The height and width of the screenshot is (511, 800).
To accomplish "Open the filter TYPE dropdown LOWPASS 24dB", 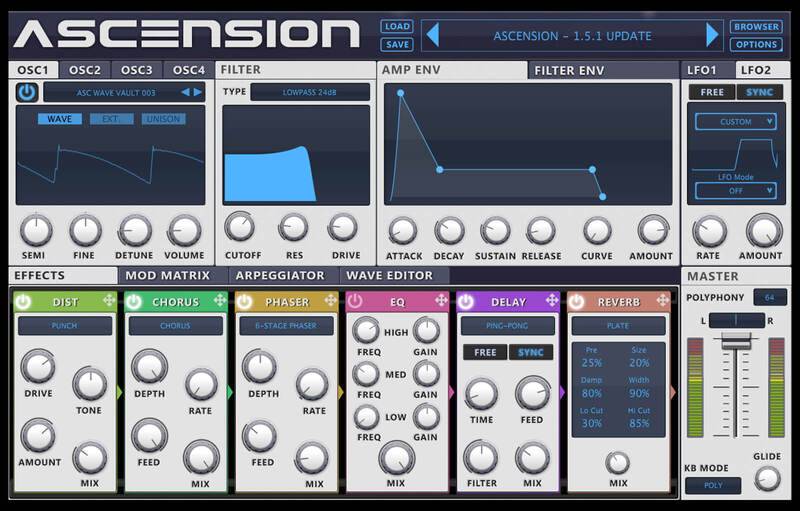I will [x=310, y=92].
